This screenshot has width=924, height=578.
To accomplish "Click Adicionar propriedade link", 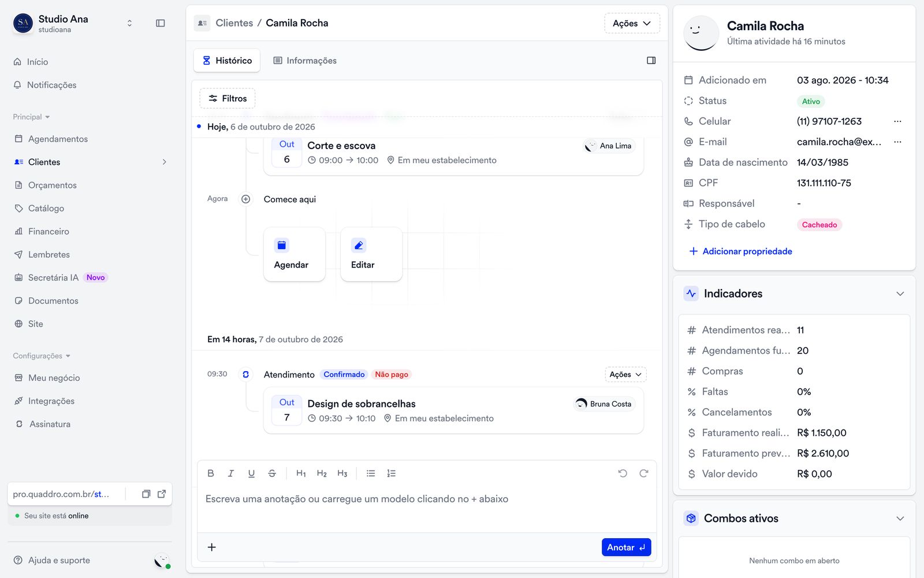I will point(741,251).
